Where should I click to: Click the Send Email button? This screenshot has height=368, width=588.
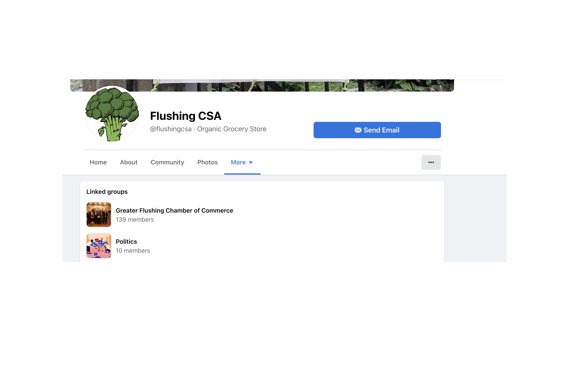coord(377,130)
